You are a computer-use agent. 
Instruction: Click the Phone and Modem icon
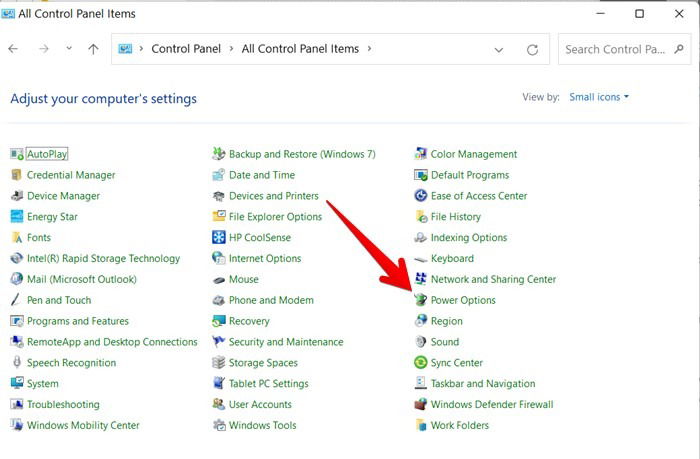[x=219, y=300]
